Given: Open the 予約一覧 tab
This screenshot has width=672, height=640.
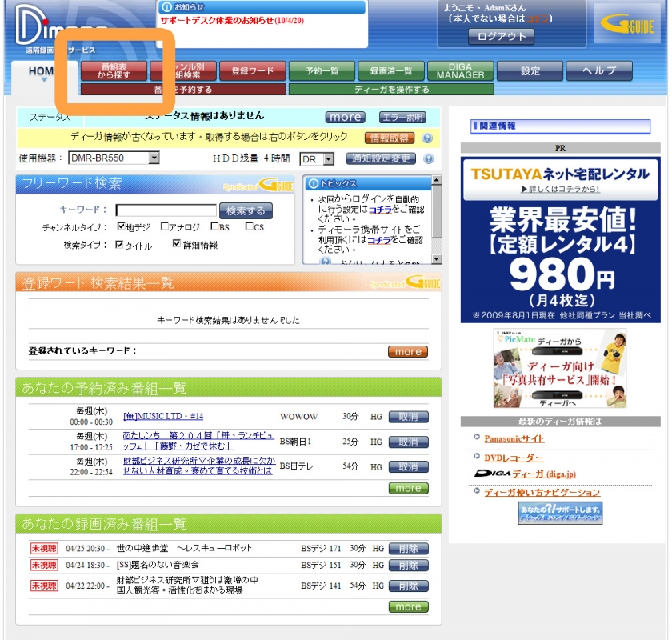Looking at the screenshot, I should (x=322, y=71).
